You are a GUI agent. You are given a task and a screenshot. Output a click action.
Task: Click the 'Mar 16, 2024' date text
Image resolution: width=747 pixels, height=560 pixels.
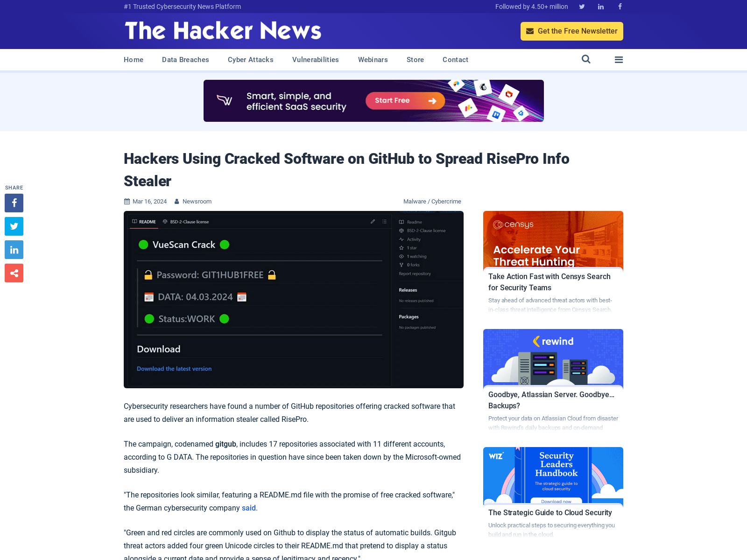tap(149, 202)
